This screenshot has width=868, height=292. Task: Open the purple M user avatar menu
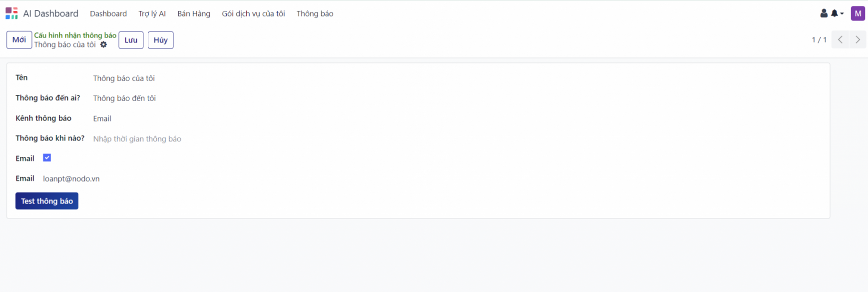coord(858,13)
